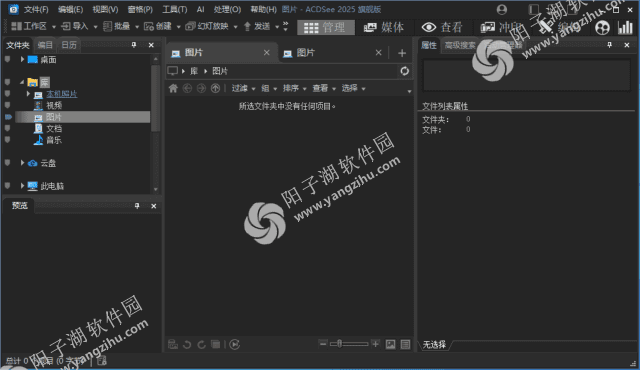
Task: Zoom in thumbnails with the plus icon
Action: [x=376, y=344]
